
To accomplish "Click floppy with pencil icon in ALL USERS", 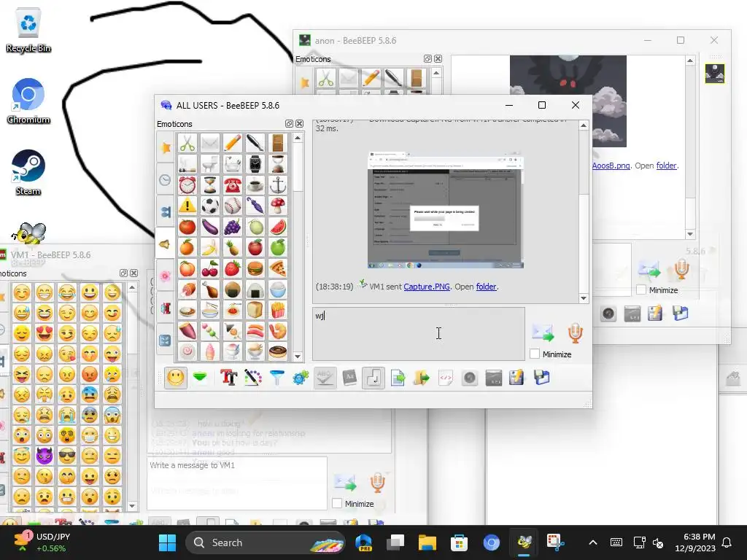I will [517, 378].
